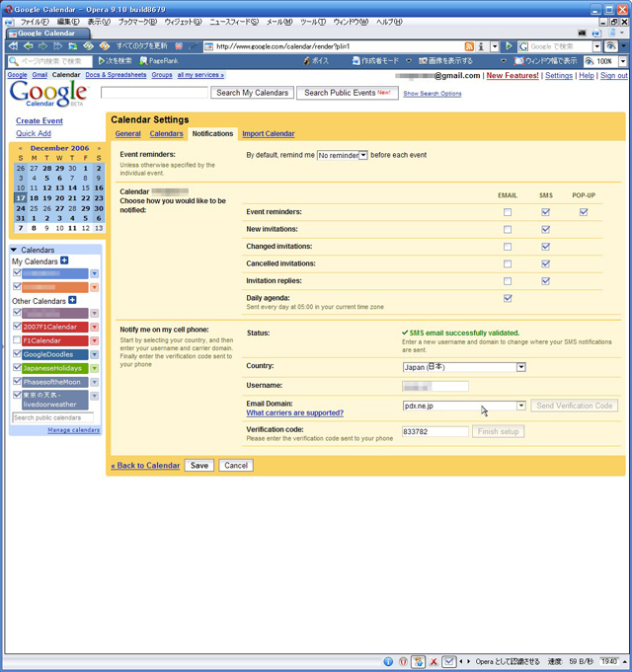This screenshot has width=632, height=672.
Task: Click the eye view-mode icon by search box
Action: click(x=610, y=46)
